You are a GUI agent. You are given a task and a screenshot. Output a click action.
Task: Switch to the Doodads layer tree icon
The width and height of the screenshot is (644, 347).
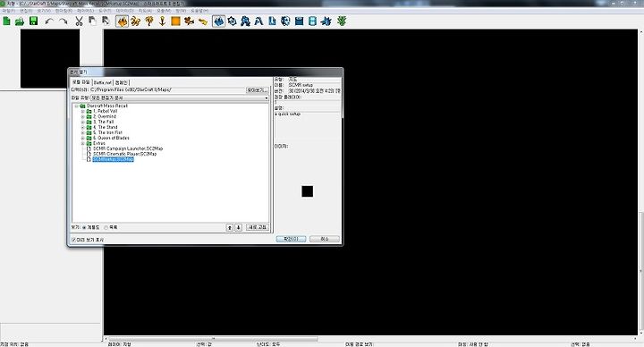tap(149, 21)
